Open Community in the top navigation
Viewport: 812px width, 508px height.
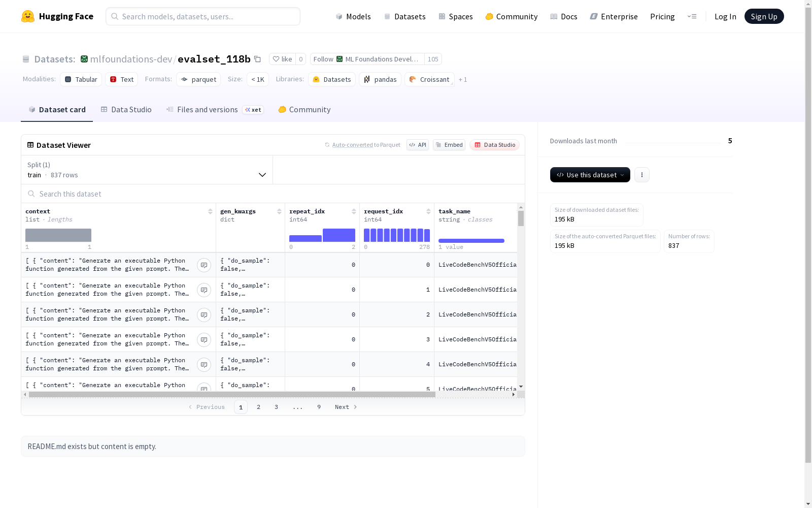tap(512, 16)
